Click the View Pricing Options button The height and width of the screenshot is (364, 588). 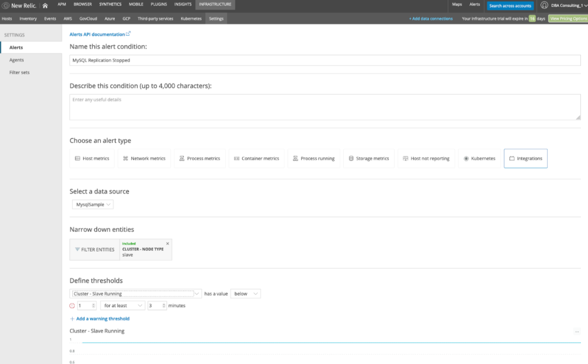coord(568,19)
